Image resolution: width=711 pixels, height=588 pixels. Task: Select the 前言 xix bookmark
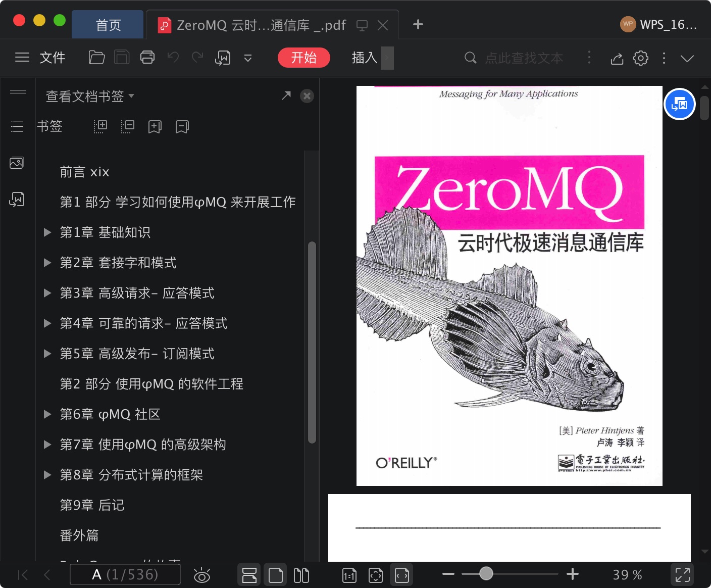[85, 172]
